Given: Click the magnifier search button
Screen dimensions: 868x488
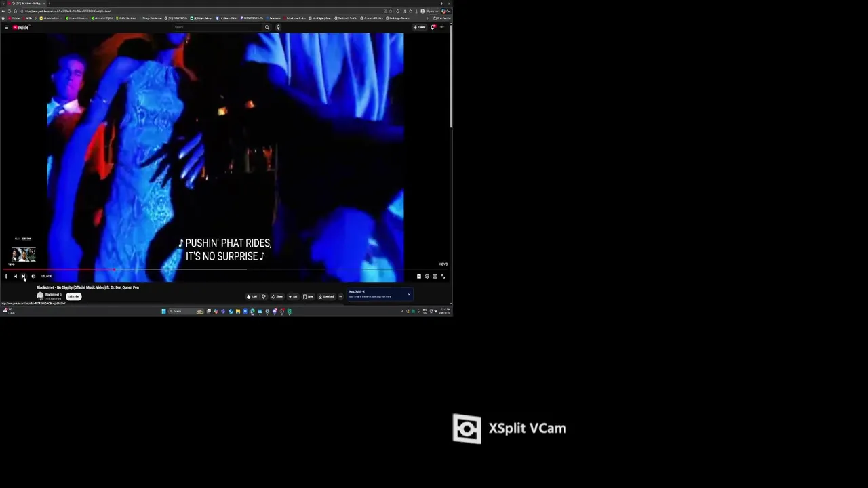Looking at the screenshot, I should [267, 27].
